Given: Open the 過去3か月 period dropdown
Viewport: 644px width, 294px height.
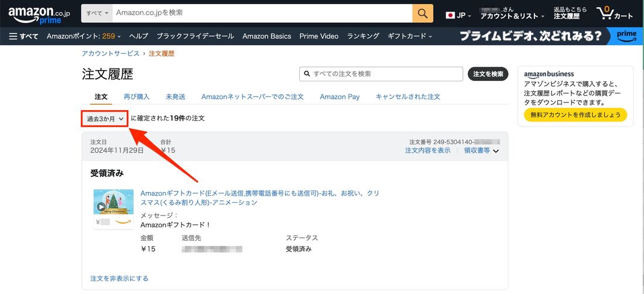Looking at the screenshot, I should pyautogui.click(x=105, y=119).
